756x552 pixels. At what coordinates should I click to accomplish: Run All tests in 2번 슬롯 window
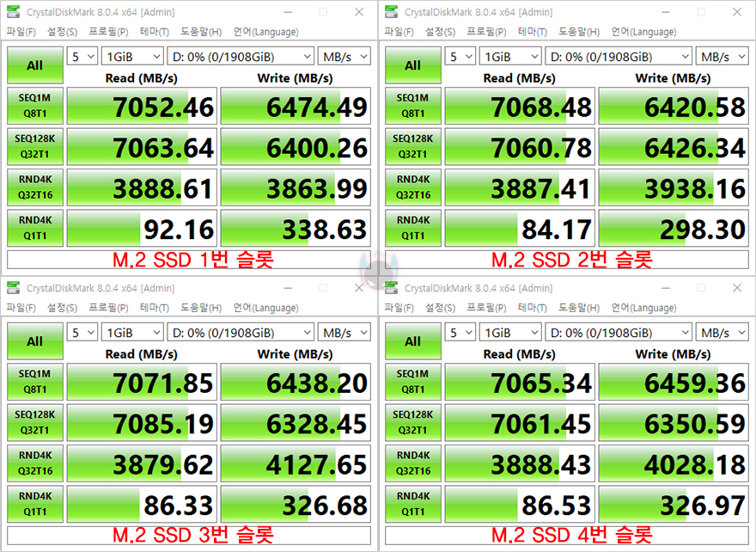412,65
